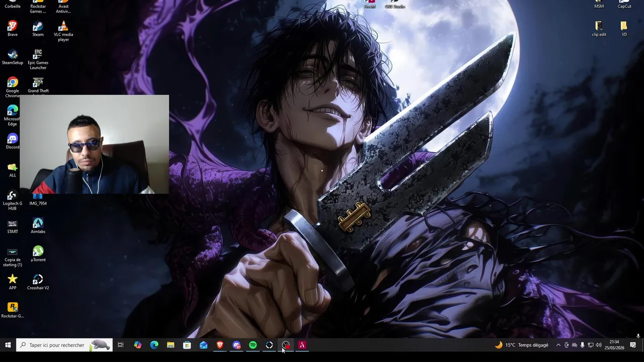Select the Discord desktop shortcut

tap(13, 141)
